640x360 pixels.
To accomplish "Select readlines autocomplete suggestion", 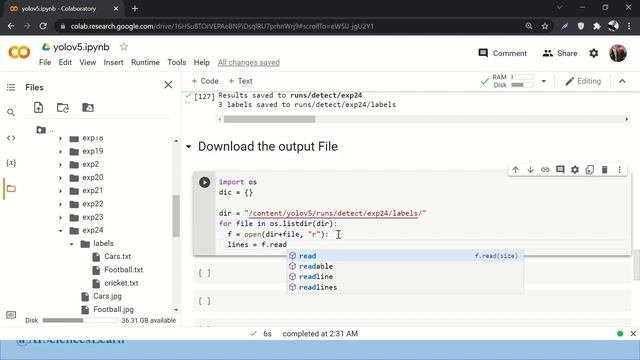I will [x=405, y=287].
